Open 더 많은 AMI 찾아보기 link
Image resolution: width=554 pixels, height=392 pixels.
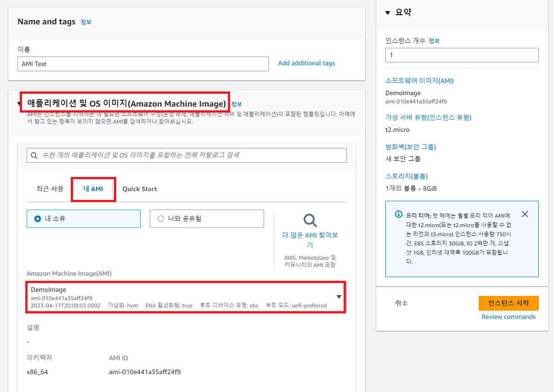pos(311,240)
